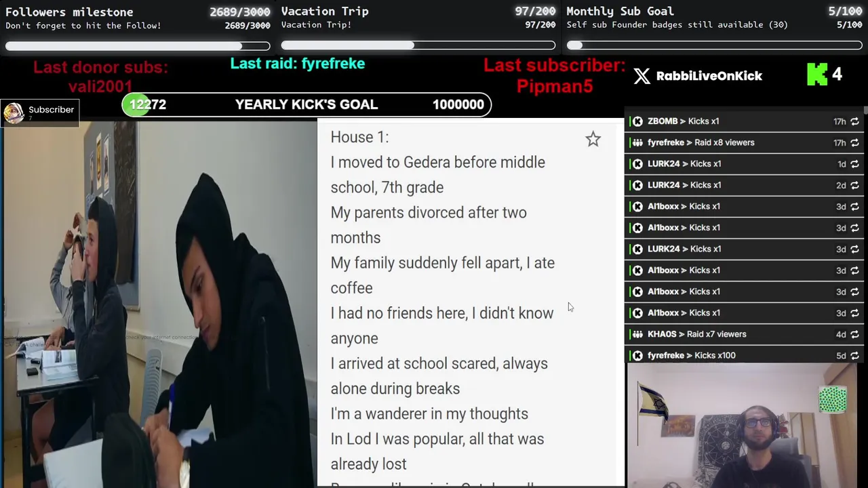Click the Kick icon beside ZBOMB entry
This screenshot has width=868, height=488.
pyautogui.click(x=637, y=121)
